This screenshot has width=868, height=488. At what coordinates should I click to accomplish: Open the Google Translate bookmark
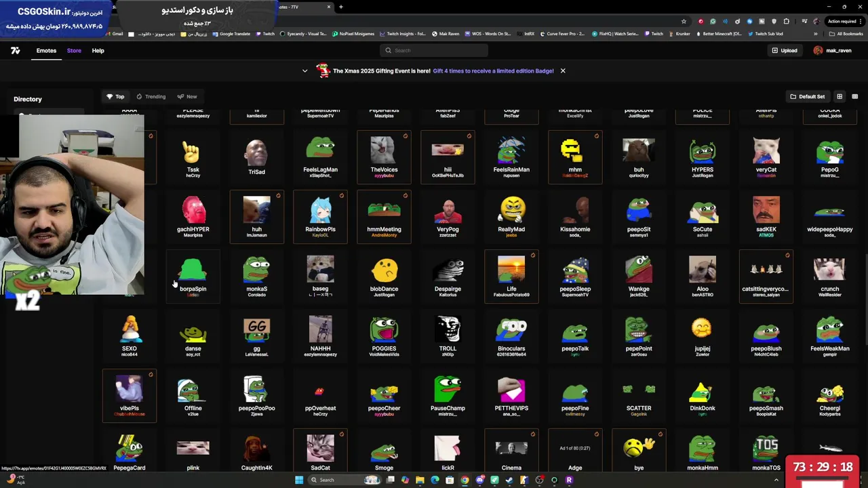coord(231,34)
